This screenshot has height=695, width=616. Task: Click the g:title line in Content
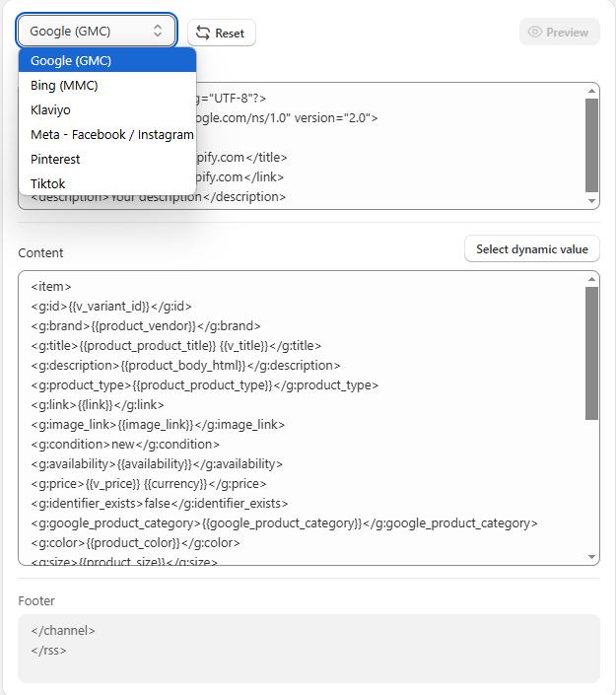coord(176,346)
